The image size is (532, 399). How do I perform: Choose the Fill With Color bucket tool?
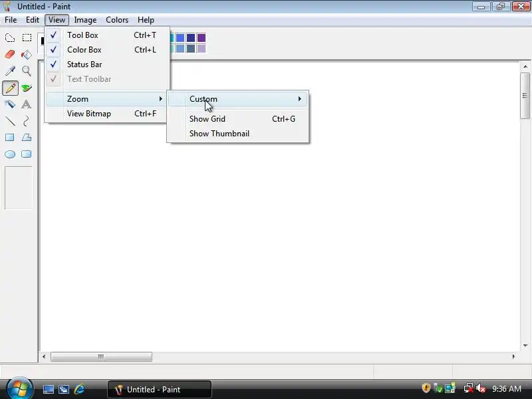point(27,55)
